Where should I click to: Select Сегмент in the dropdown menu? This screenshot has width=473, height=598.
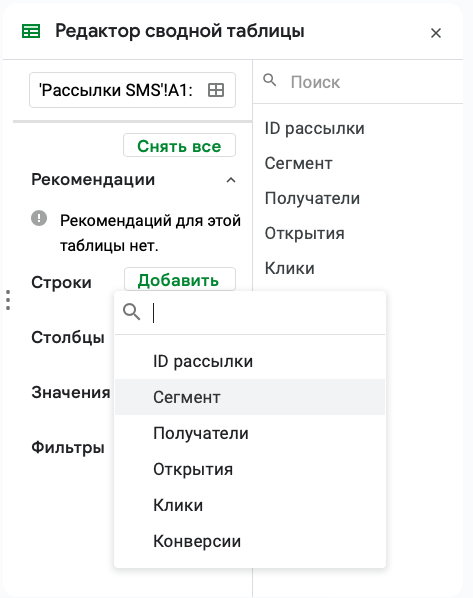point(250,397)
